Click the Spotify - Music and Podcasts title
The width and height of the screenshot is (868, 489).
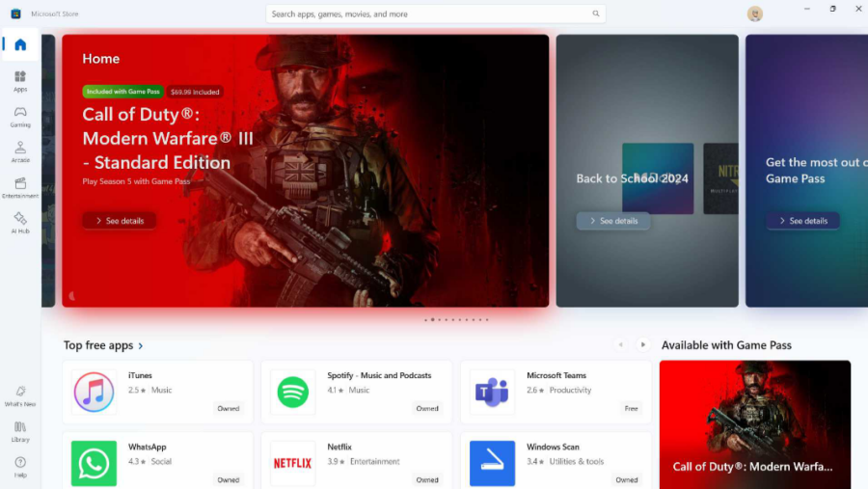tap(379, 375)
